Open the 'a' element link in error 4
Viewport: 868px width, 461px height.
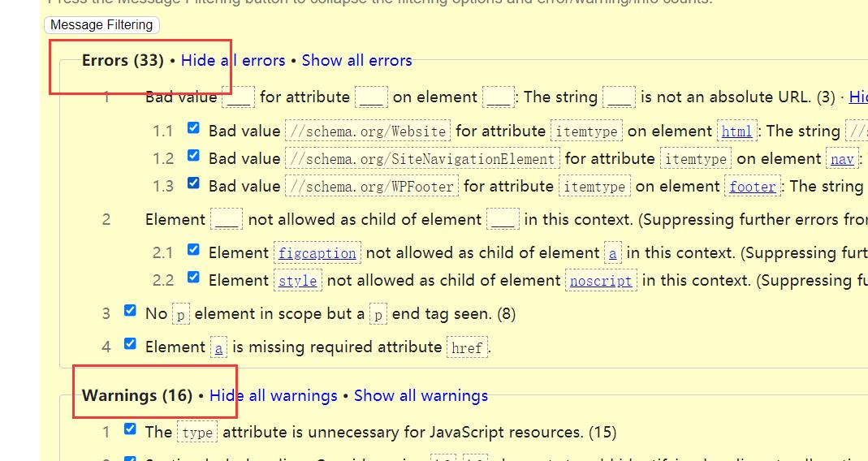tap(218, 348)
